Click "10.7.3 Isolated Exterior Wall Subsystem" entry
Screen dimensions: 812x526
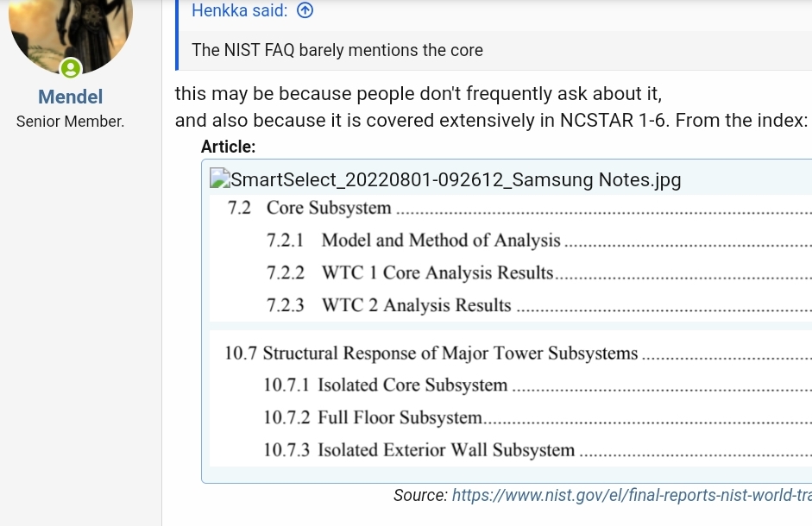(x=419, y=450)
